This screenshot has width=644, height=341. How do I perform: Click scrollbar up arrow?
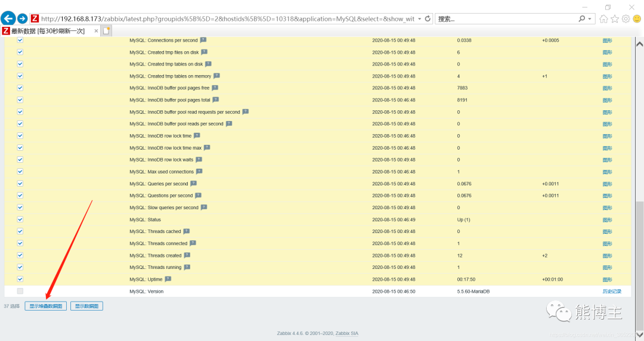click(639, 43)
